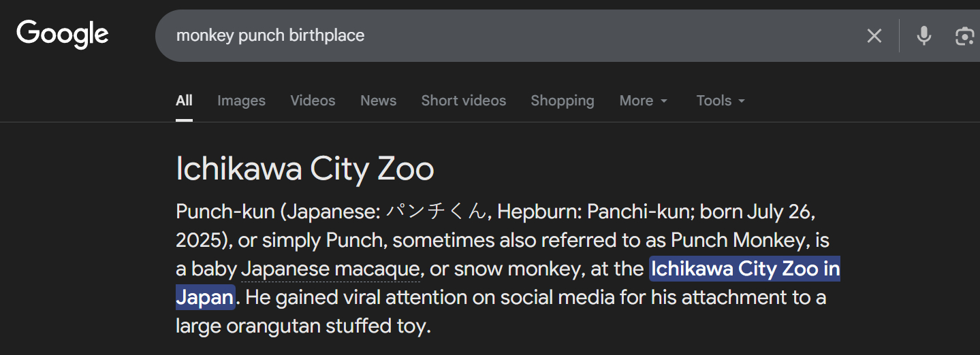Image resolution: width=980 pixels, height=355 pixels.
Task: Click the Ichikawa City Zoo heading
Action: tap(304, 169)
